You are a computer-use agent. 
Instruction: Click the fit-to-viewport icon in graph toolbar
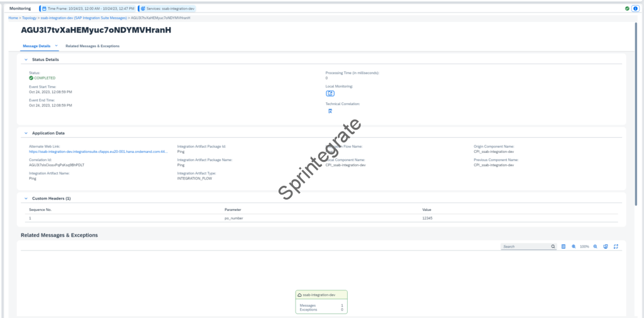pos(606,246)
